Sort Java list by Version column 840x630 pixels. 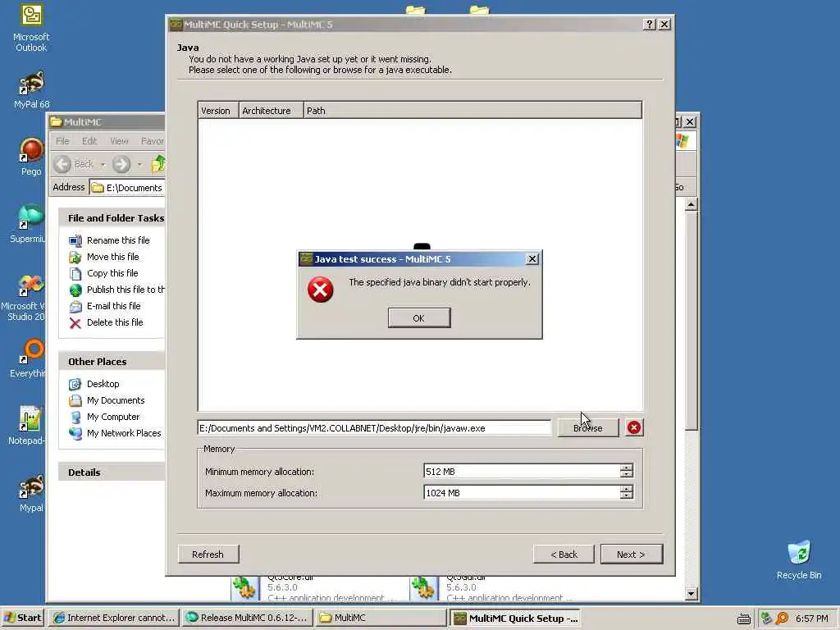coord(218,111)
